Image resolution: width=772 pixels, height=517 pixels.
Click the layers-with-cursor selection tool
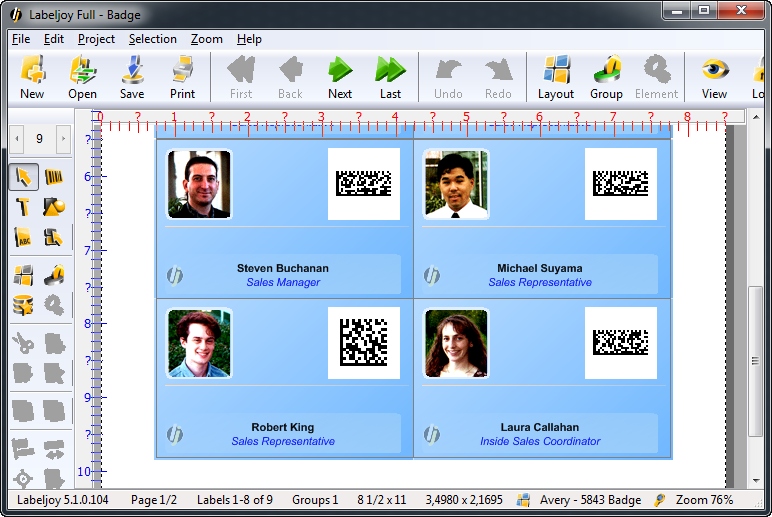[53, 237]
